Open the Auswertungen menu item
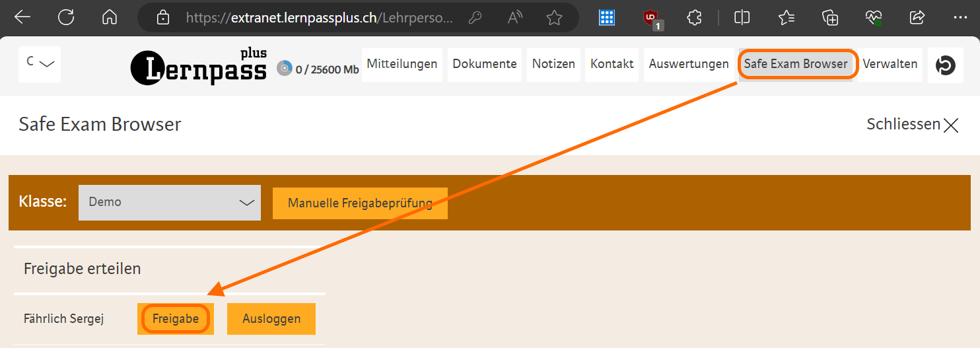 click(688, 64)
